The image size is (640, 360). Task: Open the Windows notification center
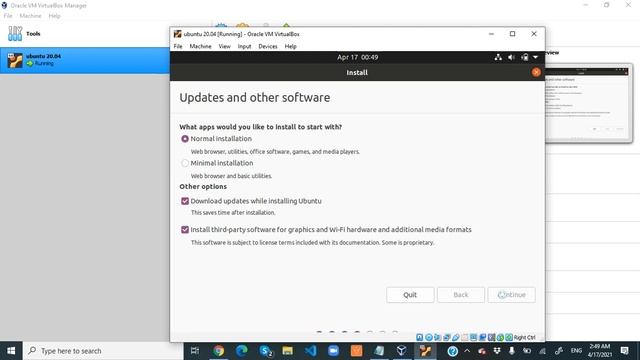click(x=624, y=351)
